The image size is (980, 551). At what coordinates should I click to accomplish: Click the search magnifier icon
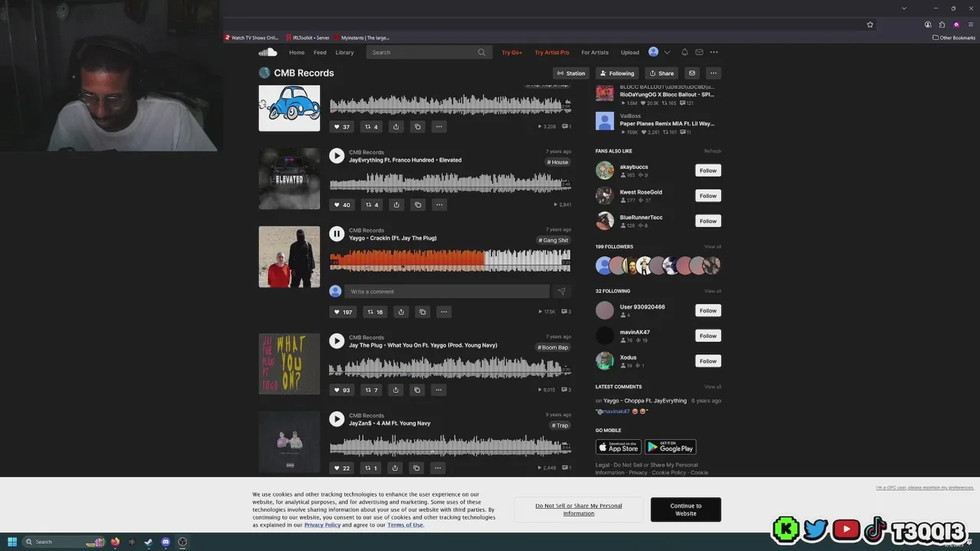click(482, 52)
